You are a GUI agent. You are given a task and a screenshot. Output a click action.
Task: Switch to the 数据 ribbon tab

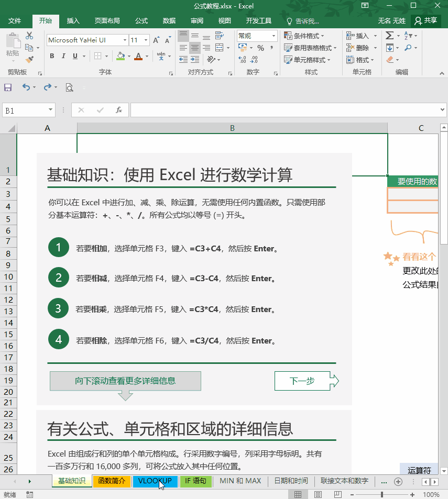pyautogui.click(x=169, y=21)
